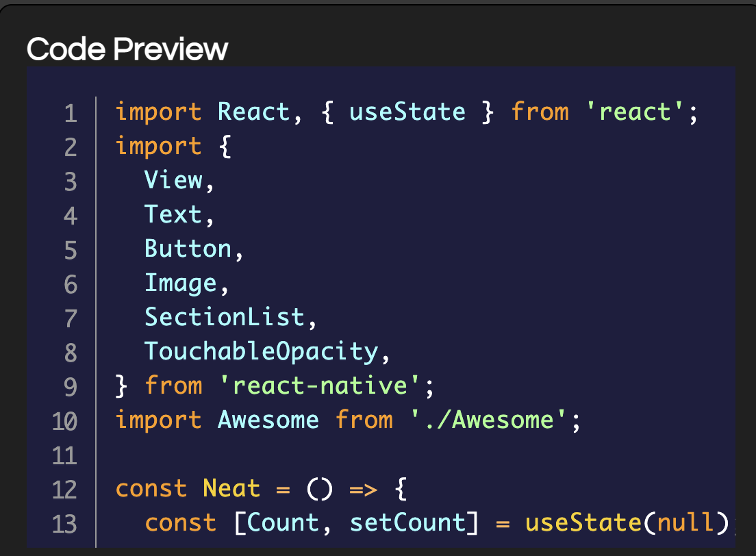
Task: Click line number 7 in gutter
Action: click(x=71, y=319)
